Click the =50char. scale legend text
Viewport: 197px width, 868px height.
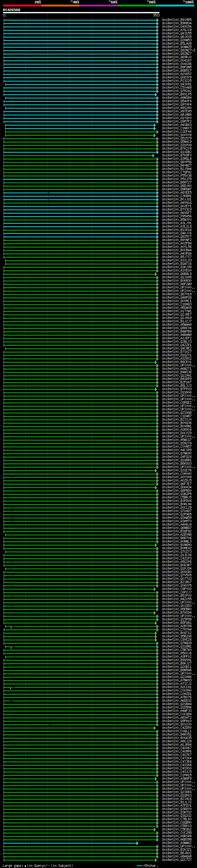[x=150, y=865]
